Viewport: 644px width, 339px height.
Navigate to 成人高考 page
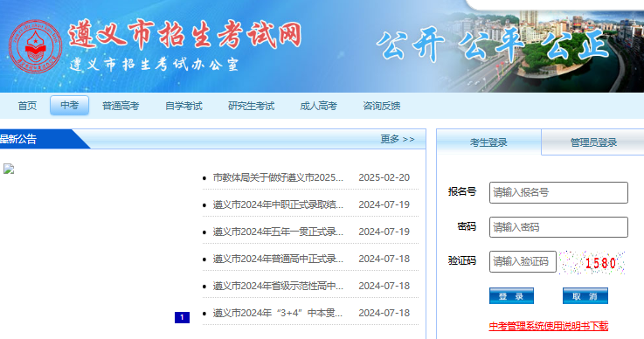318,106
